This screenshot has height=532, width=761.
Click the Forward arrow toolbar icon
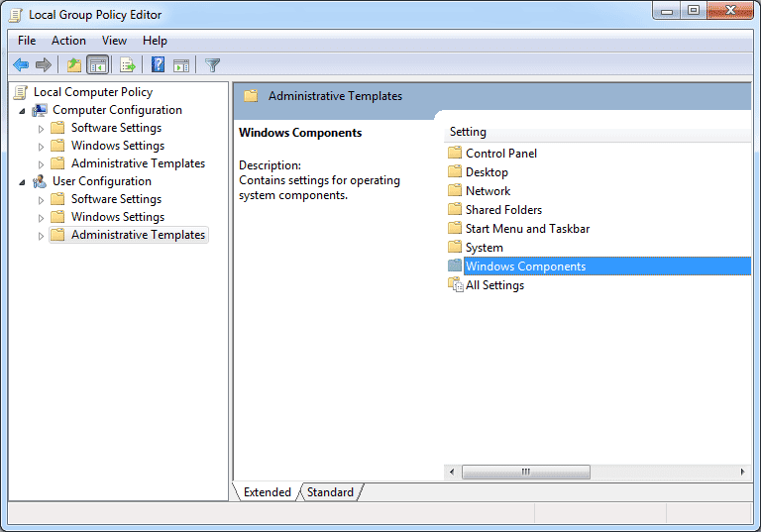pyautogui.click(x=44, y=64)
